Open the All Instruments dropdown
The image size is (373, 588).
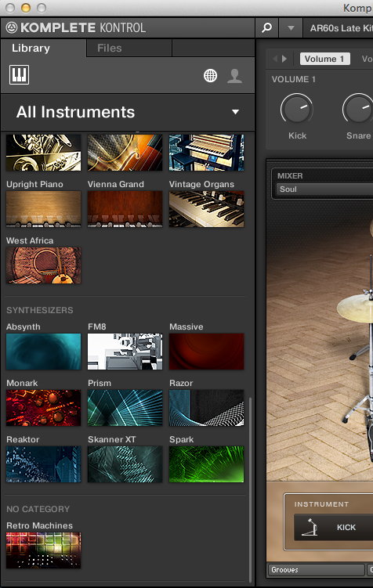[128, 112]
